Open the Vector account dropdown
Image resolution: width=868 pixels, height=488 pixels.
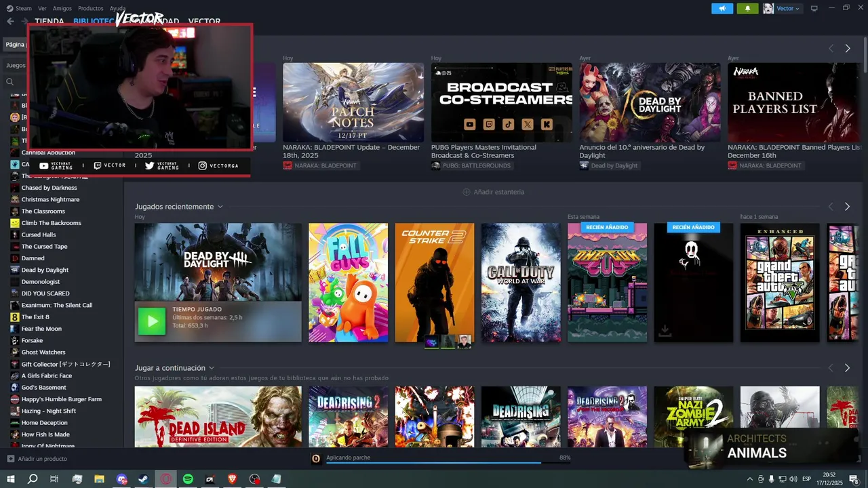click(788, 8)
